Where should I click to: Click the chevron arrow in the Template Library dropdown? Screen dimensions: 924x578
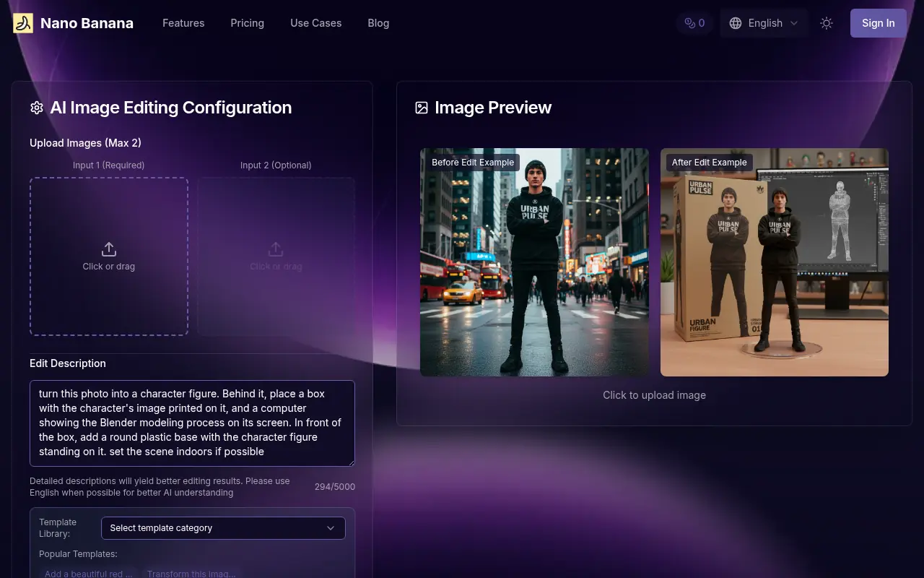pos(331,528)
